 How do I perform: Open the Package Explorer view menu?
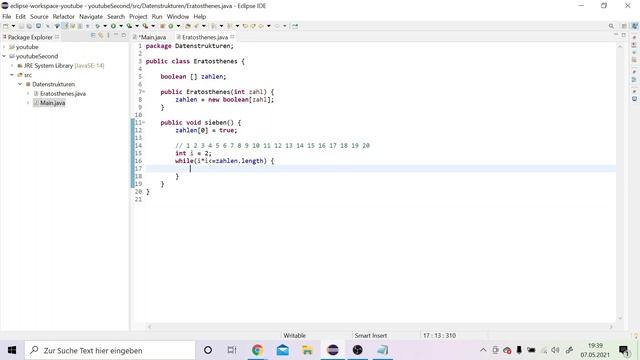(108, 36)
